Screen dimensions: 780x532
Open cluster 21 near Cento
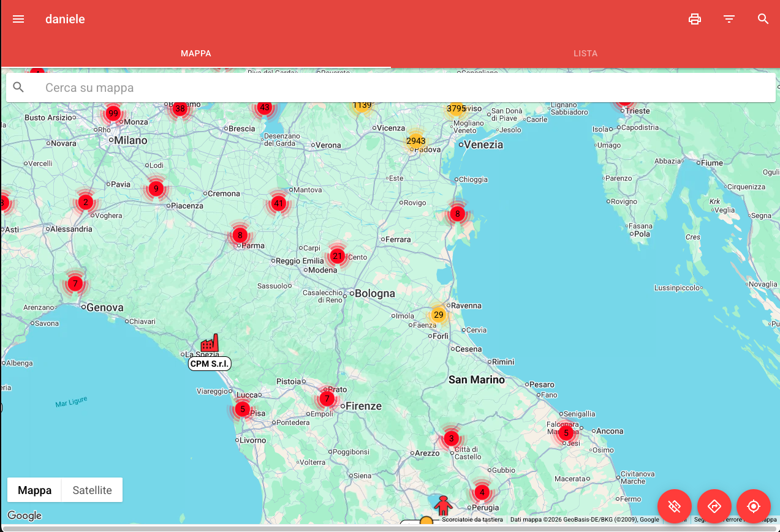[337, 256]
